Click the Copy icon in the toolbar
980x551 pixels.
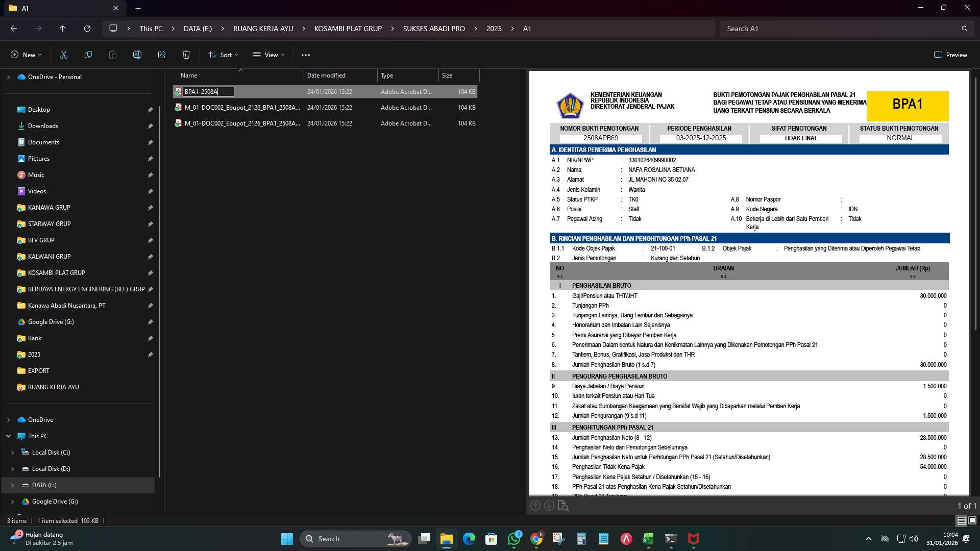point(88,55)
